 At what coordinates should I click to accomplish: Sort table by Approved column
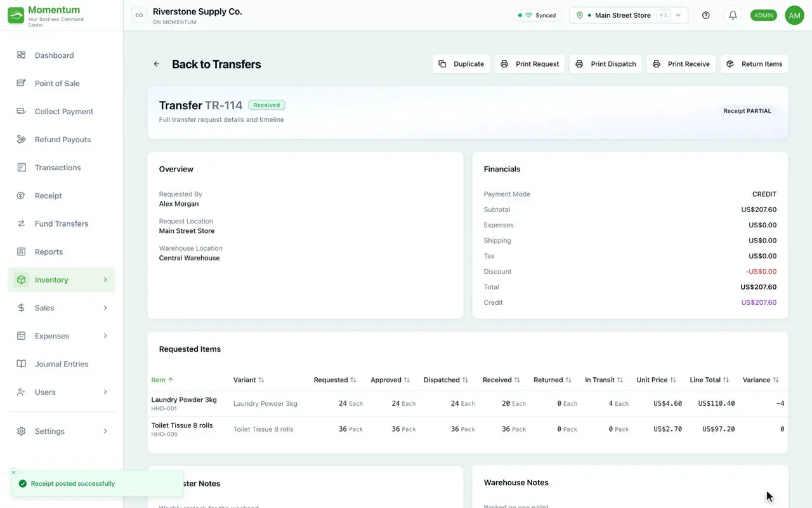390,380
